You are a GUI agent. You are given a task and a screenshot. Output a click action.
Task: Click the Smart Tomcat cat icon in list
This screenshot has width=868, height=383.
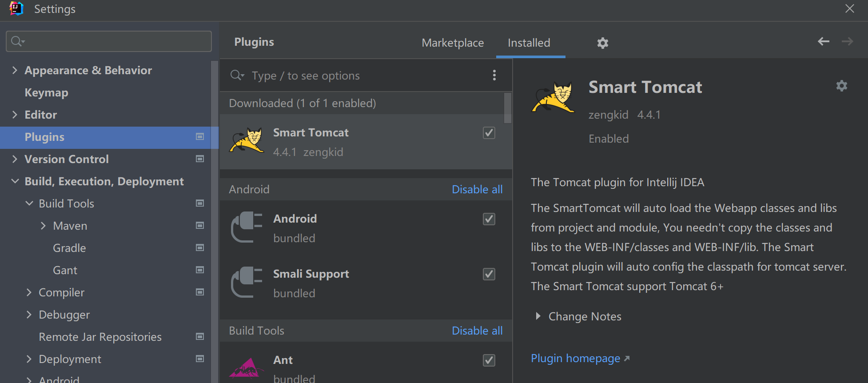click(x=247, y=140)
